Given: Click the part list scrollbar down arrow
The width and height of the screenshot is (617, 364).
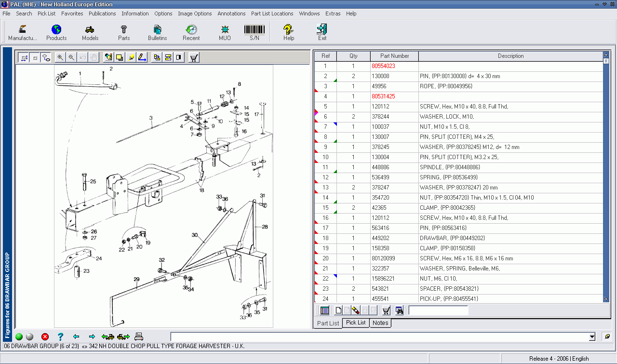Looking at the screenshot, I should (605, 298).
